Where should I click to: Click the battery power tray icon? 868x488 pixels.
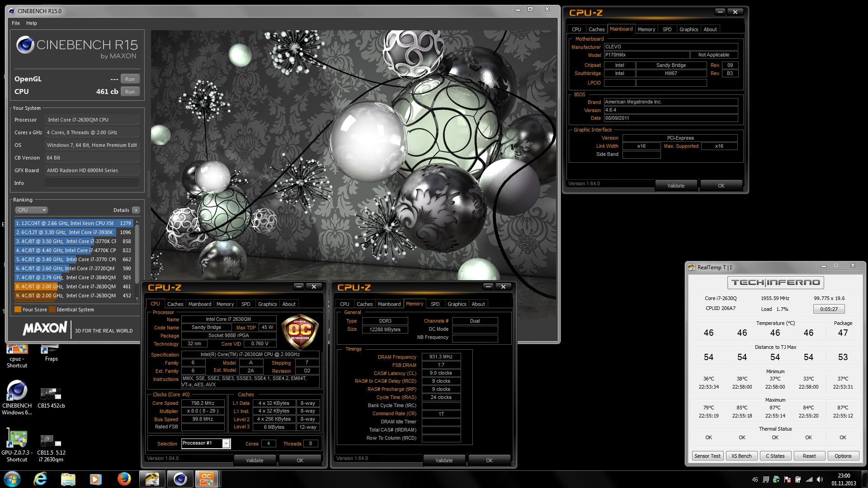[798, 479]
